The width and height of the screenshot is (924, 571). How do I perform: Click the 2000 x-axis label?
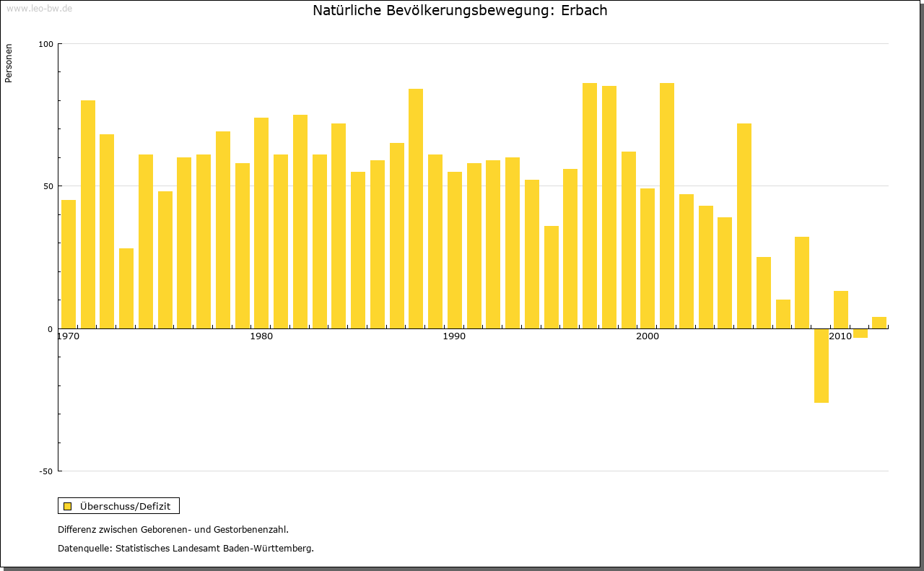[647, 337]
